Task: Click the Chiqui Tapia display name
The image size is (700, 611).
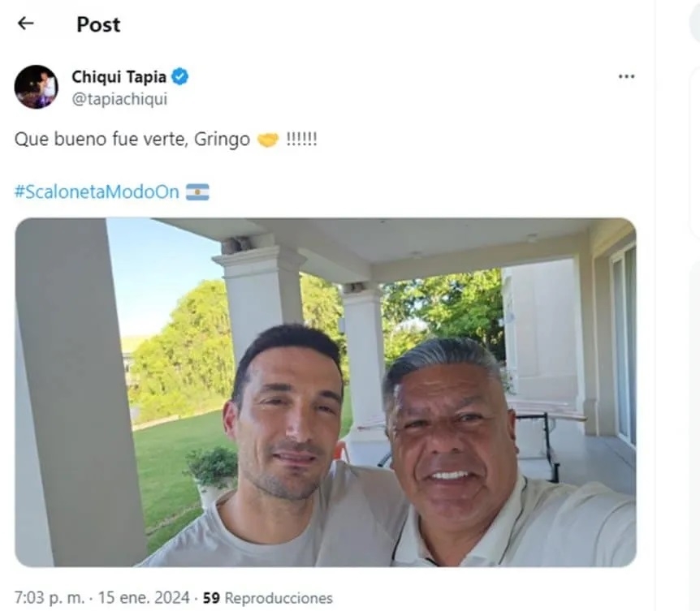Action: (119, 77)
